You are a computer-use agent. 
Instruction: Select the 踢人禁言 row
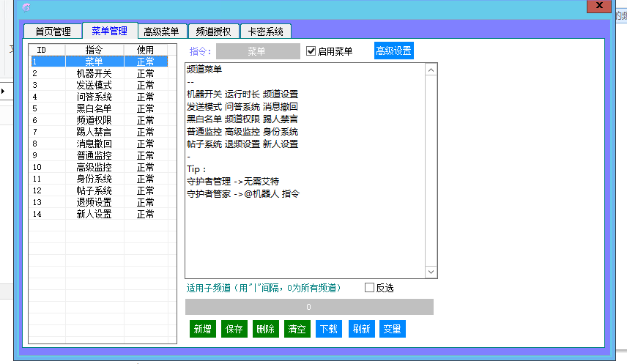point(99,132)
